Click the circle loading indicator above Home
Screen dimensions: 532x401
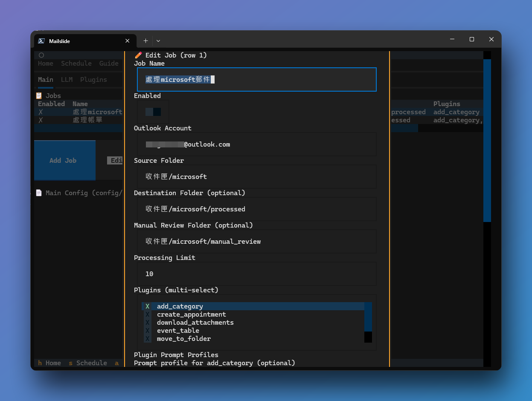point(41,55)
